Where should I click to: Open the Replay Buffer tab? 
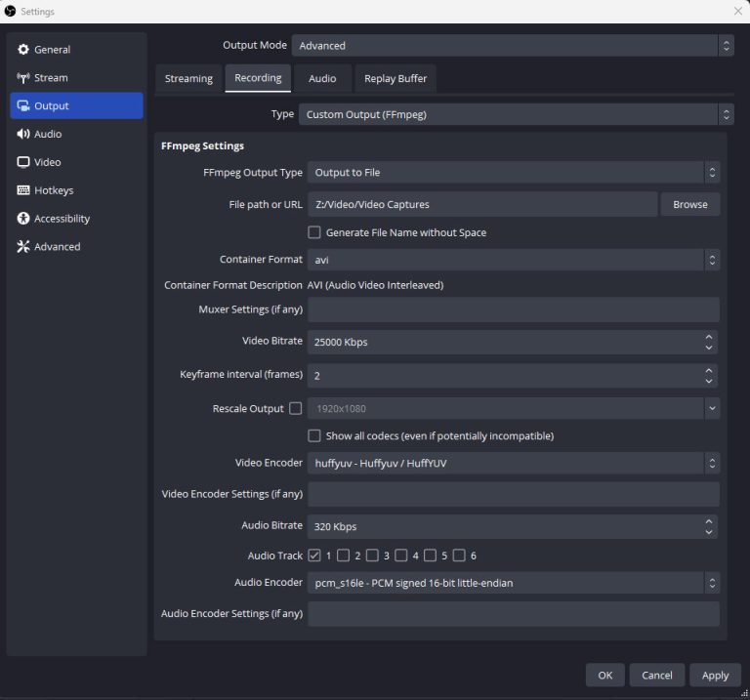(x=396, y=79)
